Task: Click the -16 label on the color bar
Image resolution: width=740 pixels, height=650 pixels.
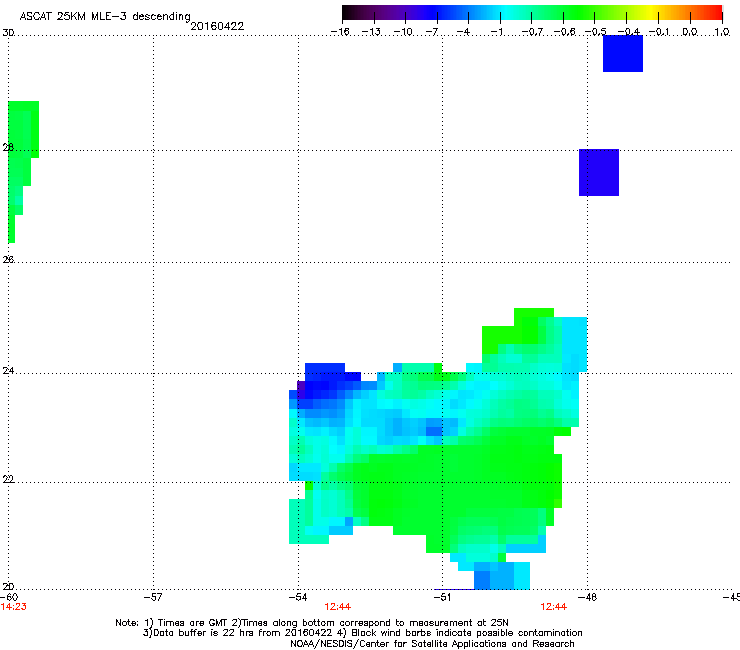Action: (340, 32)
